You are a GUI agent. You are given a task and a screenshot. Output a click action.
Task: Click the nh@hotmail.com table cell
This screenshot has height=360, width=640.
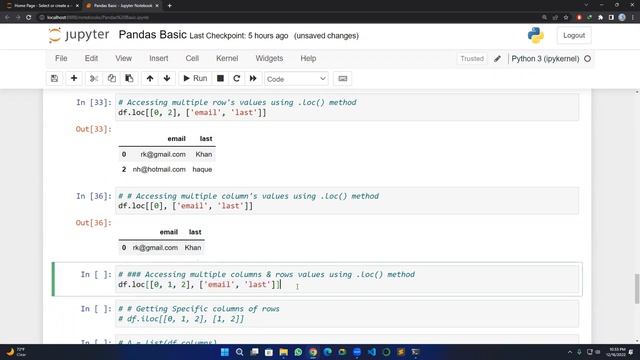point(159,169)
